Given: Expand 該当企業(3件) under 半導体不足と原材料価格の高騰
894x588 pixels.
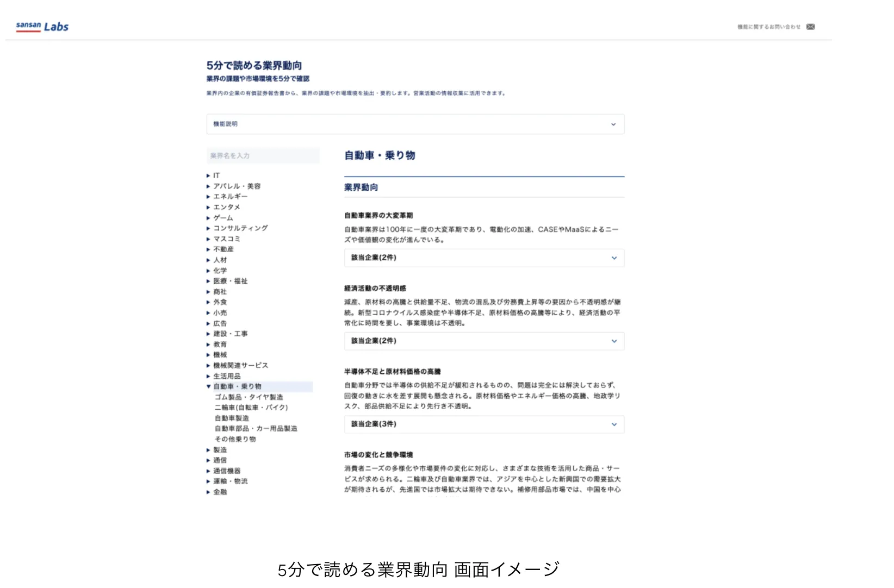Looking at the screenshot, I should (x=484, y=424).
